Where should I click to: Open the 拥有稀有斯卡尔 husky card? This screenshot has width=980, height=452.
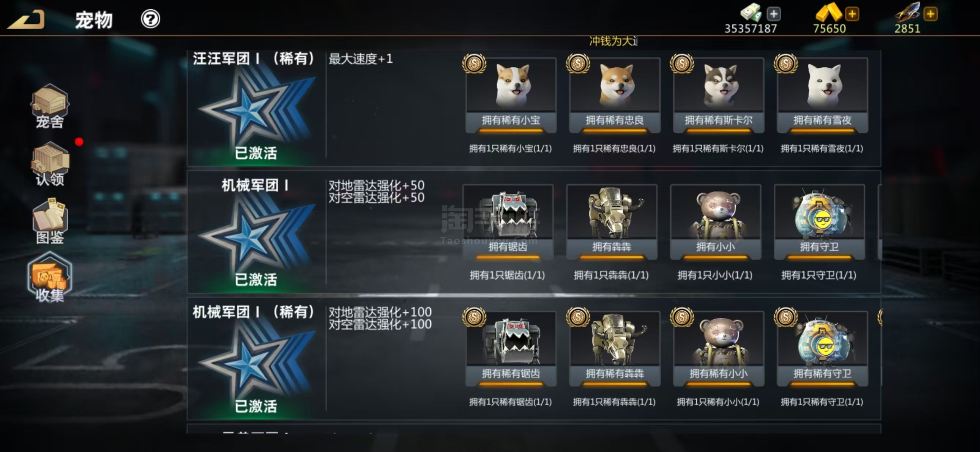click(x=719, y=95)
